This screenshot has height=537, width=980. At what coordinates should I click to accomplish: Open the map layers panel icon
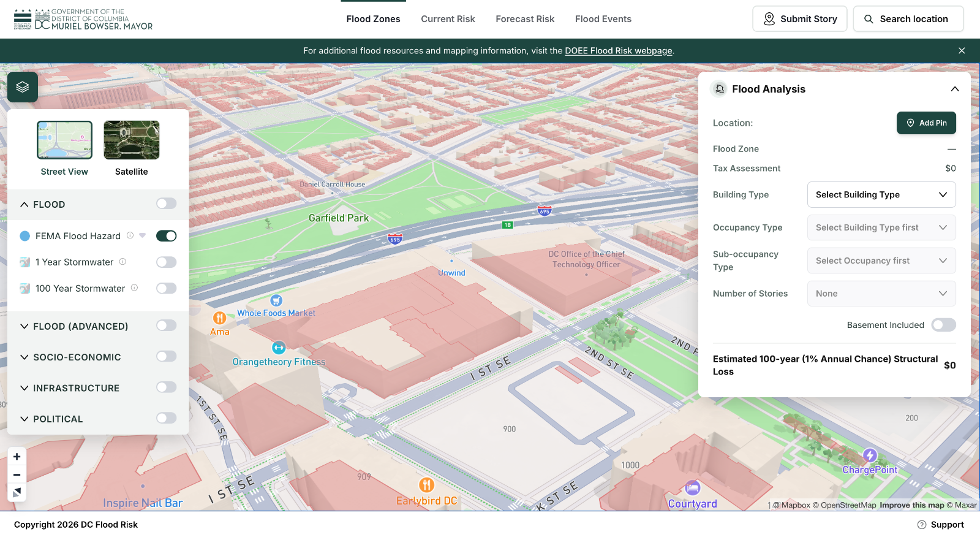tap(23, 87)
